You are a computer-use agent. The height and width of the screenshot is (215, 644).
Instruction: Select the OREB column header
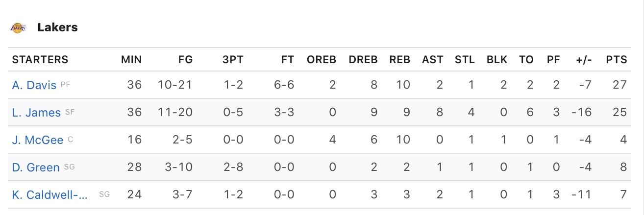(322, 60)
